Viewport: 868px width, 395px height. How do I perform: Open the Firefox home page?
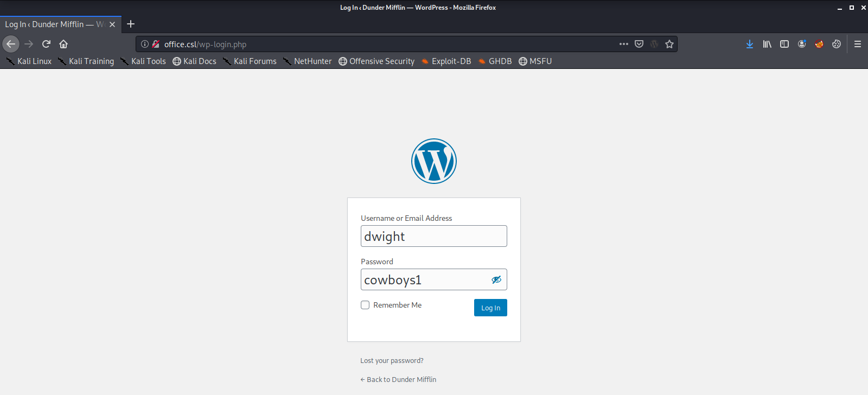point(63,44)
